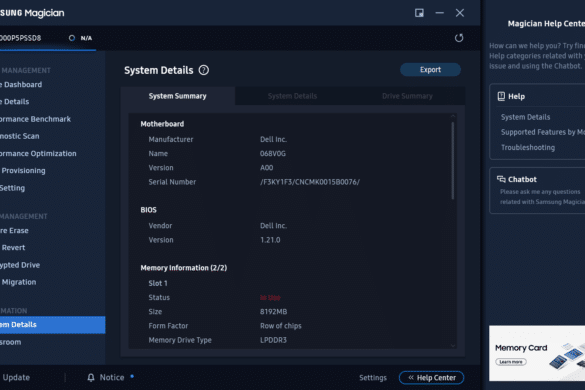
Task: Open Supported Features help link
Action: tap(542, 132)
